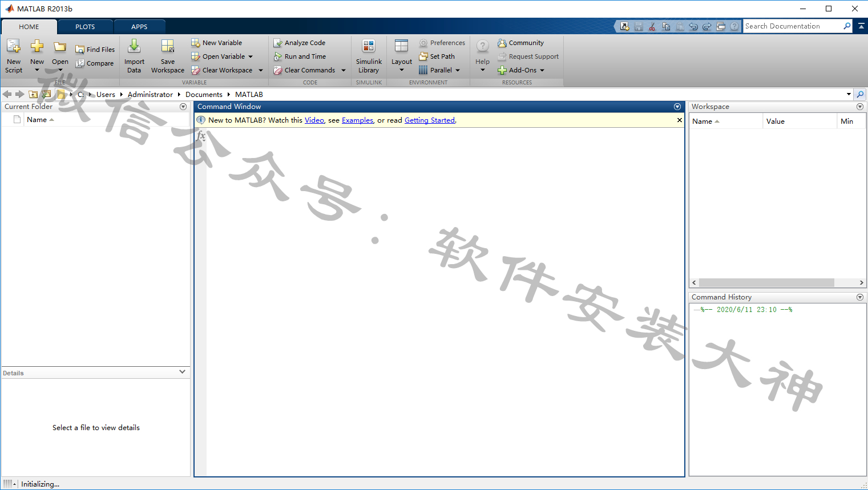This screenshot has height=490, width=868.
Task: Expand the Clear Workspace dropdown arrow
Action: pyautogui.click(x=261, y=70)
